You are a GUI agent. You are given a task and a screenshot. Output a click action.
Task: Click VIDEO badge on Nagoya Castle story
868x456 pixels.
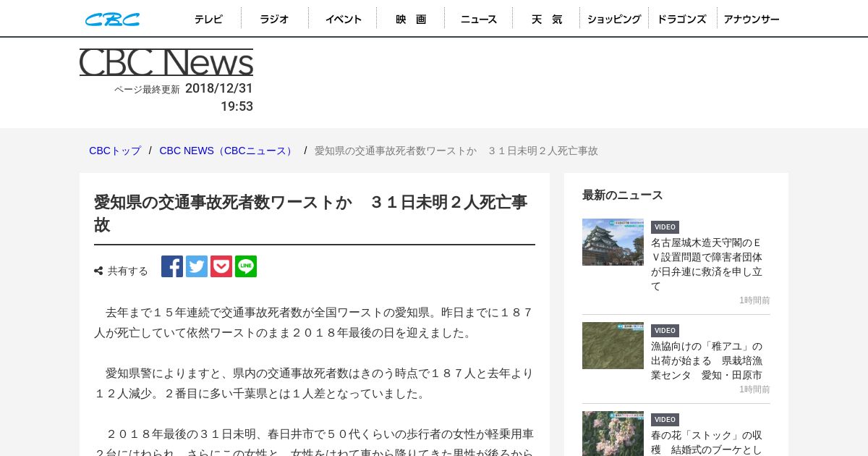pyautogui.click(x=665, y=227)
